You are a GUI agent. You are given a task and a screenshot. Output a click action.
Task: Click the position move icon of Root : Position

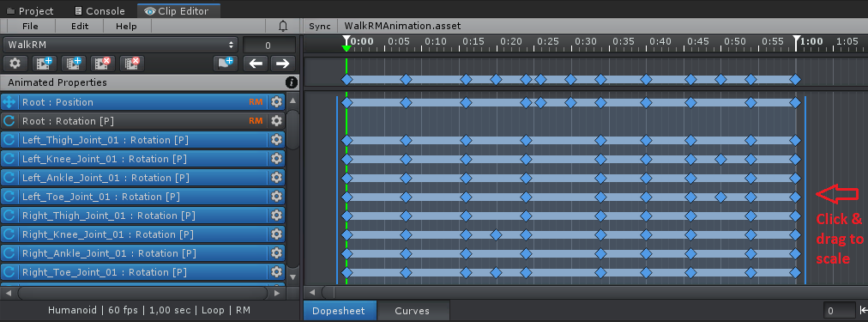click(9, 102)
